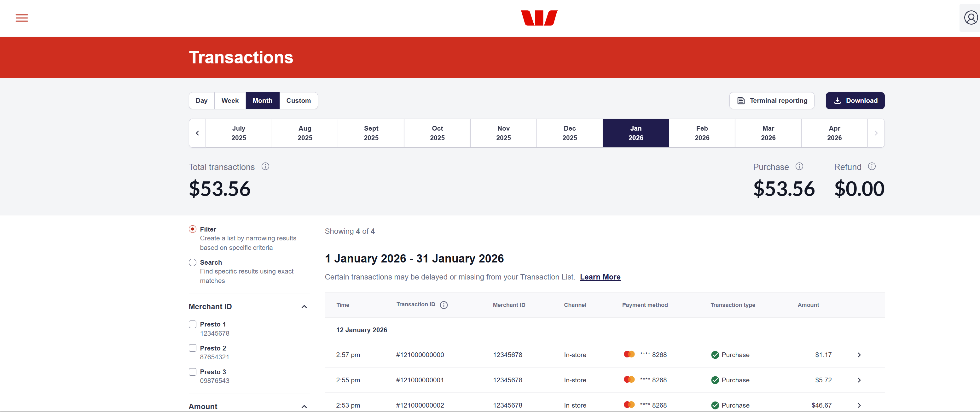Expand details of the $1.17 transaction
The image size is (980, 412).
[x=859, y=355]
